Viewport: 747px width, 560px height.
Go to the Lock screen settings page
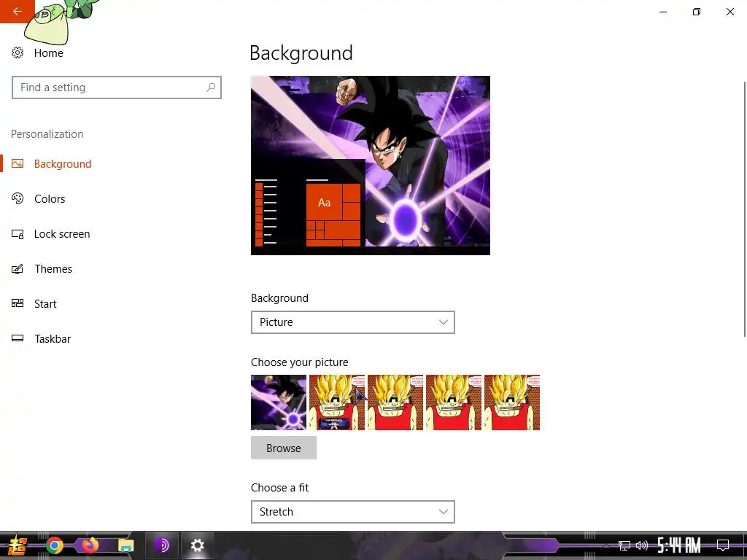coord(62,234)
